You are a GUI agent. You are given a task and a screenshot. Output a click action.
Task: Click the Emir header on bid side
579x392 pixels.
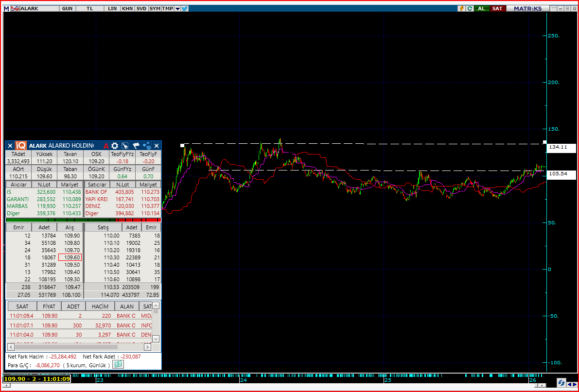click(18, 227)
